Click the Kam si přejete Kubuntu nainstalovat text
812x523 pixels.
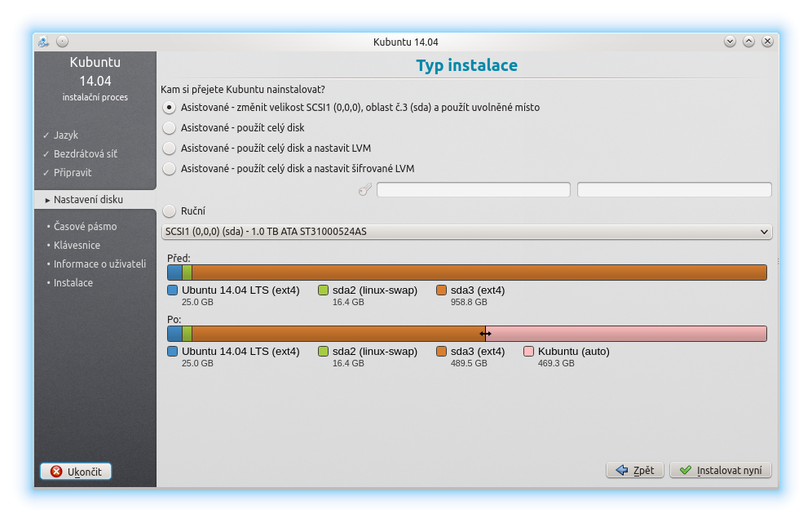click(243, 89)
